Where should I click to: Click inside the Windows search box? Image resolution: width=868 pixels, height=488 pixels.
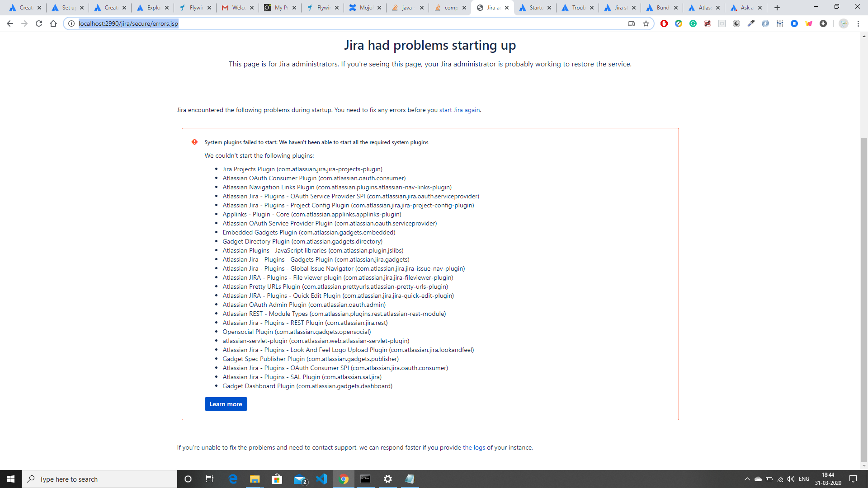(x=99, y=479)
